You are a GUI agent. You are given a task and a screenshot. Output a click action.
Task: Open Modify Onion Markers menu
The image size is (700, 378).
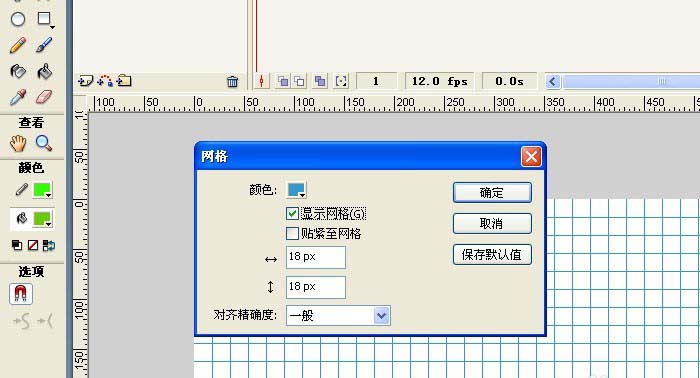[341, 81]
